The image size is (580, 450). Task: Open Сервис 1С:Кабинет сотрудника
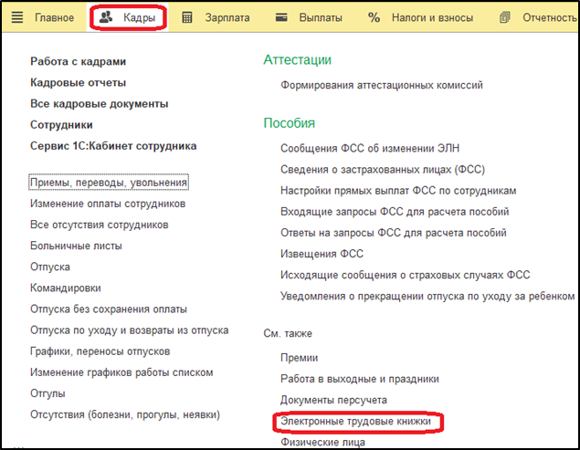pyautogui.click(x=113, y=146)
